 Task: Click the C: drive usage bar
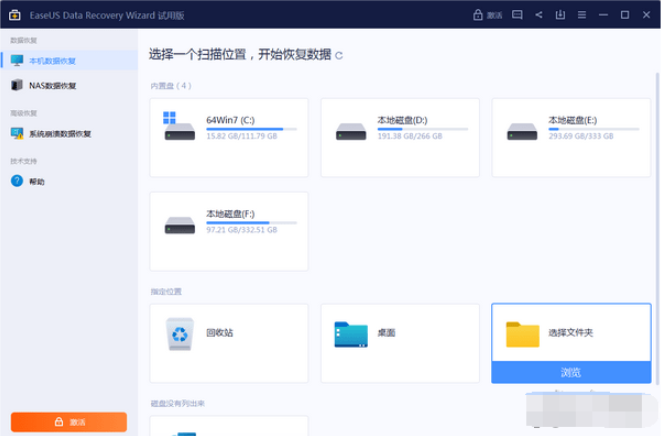click(x=252, y=129)
